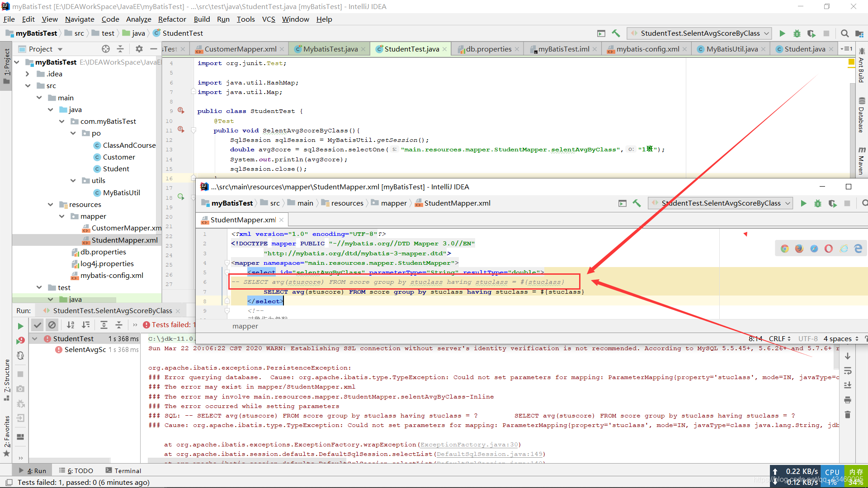Toggle the Run panel layout icon in its left toolbar

(20, 437)
